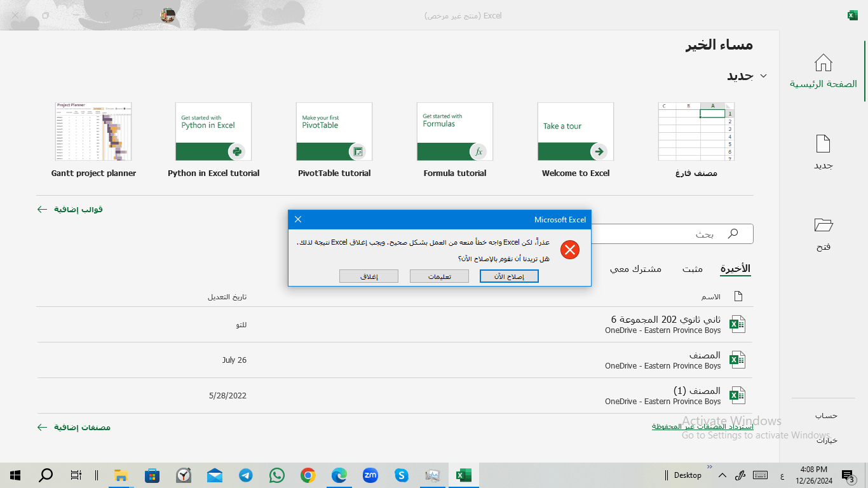Viewport: 868px width, 488px height.
Task: Open File Explorer from taskbar
Action: (121, 475)
